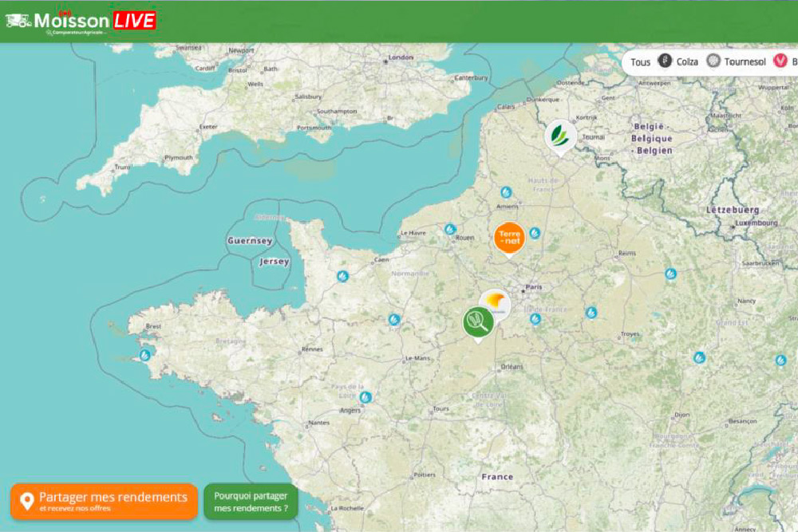Click the Plymouth city label

[x=179, y=158]
